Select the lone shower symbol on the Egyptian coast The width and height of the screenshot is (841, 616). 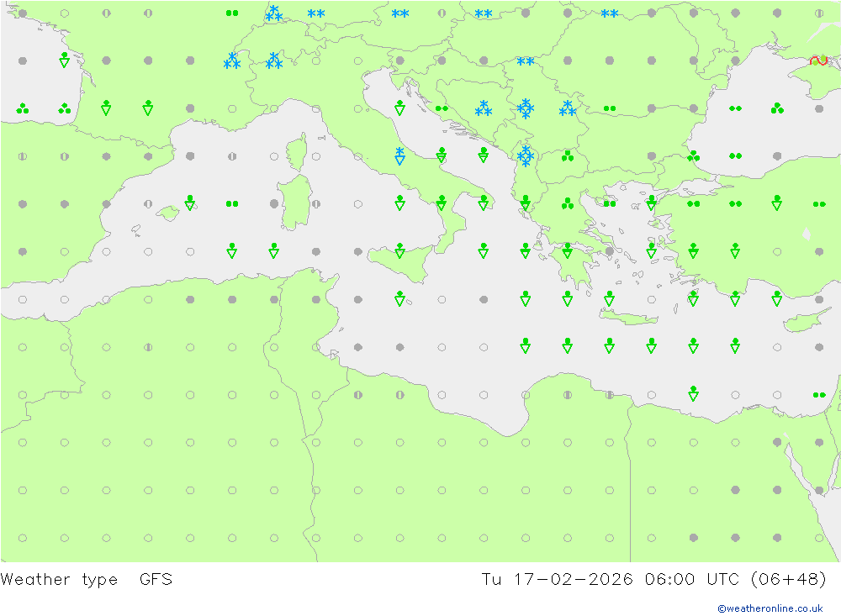693,393
